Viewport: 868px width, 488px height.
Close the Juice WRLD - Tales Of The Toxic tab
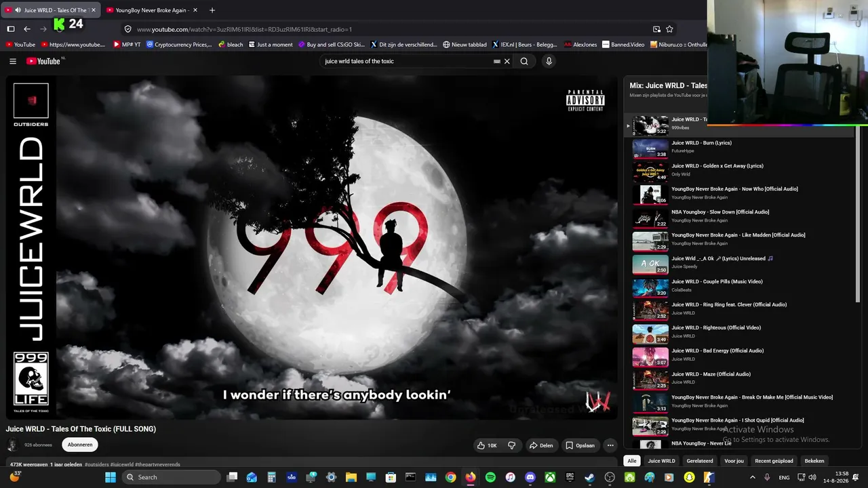94,10
